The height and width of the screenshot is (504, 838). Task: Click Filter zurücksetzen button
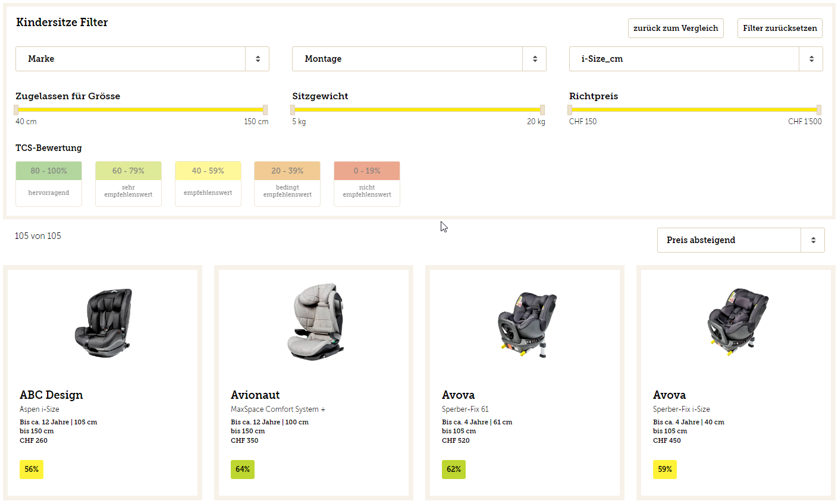pyautogui.click(x=780, y=28)
